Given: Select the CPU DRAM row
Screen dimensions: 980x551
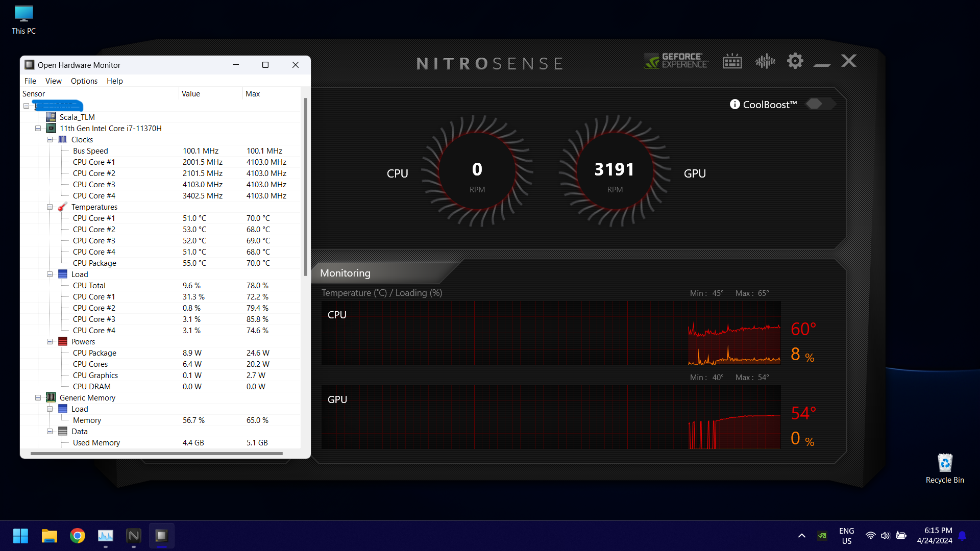Looking at the screenshot, I should [x=160, y=387].
